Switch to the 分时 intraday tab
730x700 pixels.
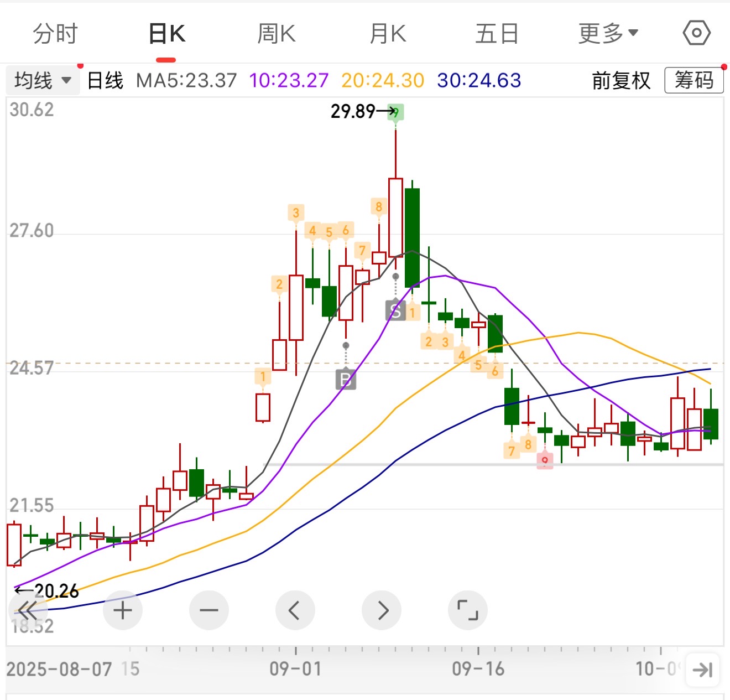[x=55, y=34]
